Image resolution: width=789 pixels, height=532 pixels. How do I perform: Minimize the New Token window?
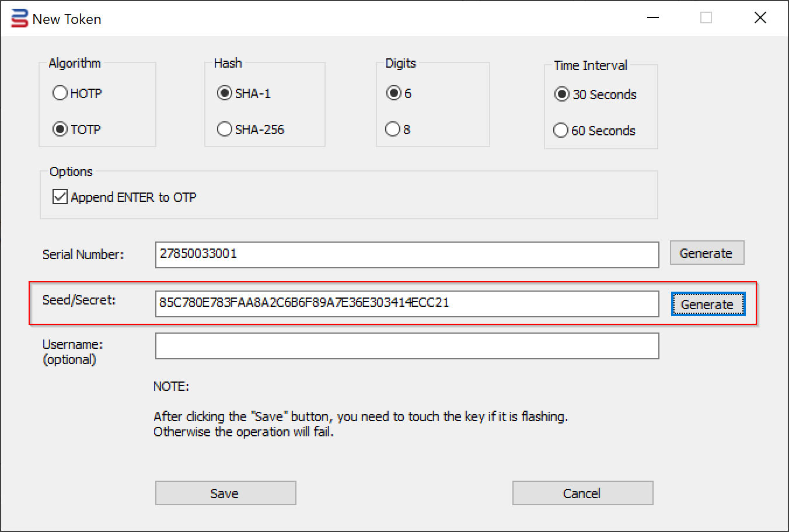(x=654, y=18)
